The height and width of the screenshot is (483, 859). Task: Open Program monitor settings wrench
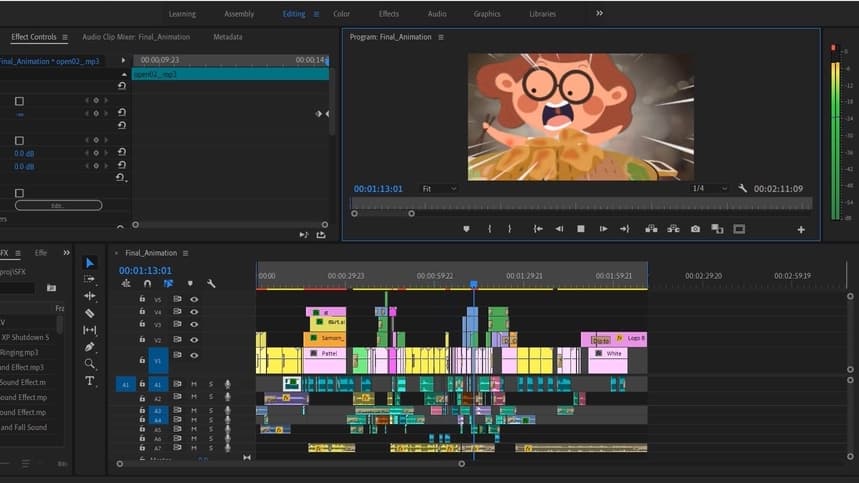tap(742, 188)
